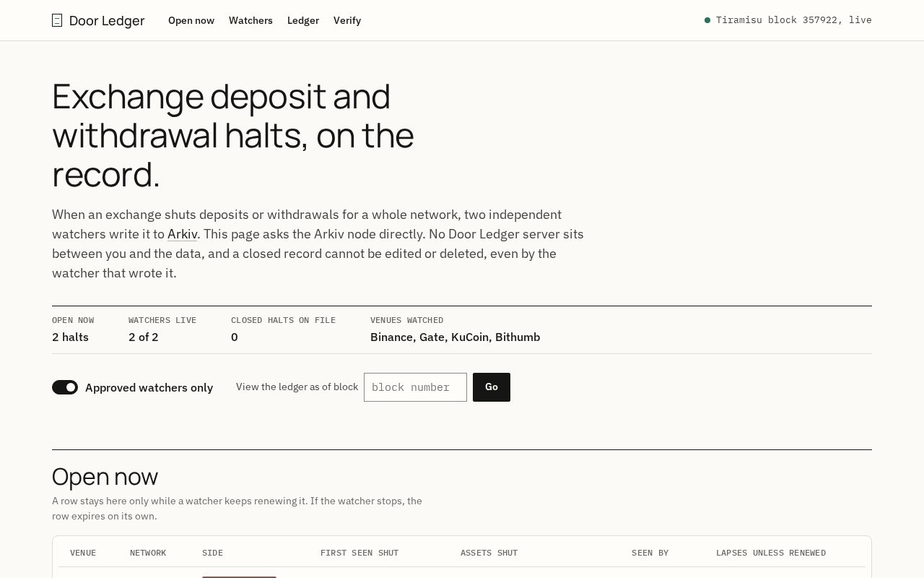This screenshot has width=924, height=578.
Task: Click the LAPSES UNLESS RENEWED column header
Action: pos(771,553)
